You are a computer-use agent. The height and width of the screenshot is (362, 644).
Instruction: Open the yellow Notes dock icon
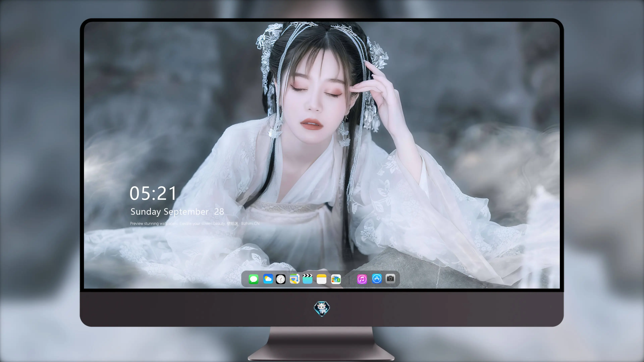pyautogui.click(x=321, y=279)
